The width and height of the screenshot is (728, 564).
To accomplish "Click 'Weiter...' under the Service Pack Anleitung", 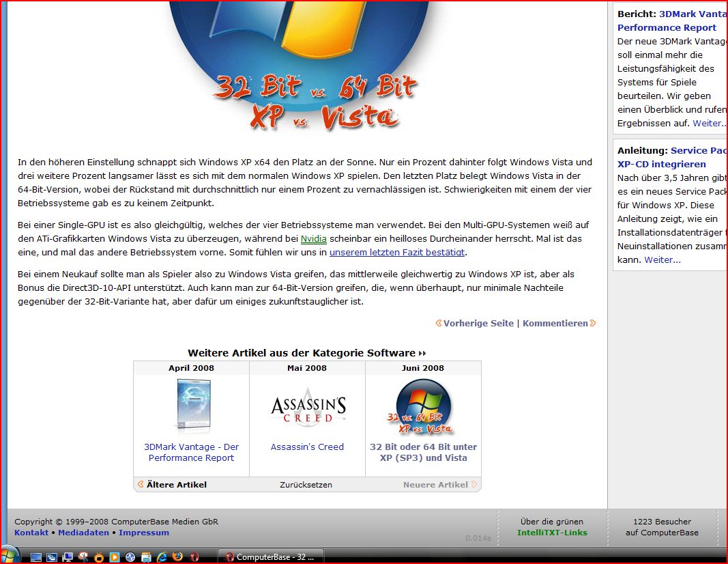I will point(663,260).
